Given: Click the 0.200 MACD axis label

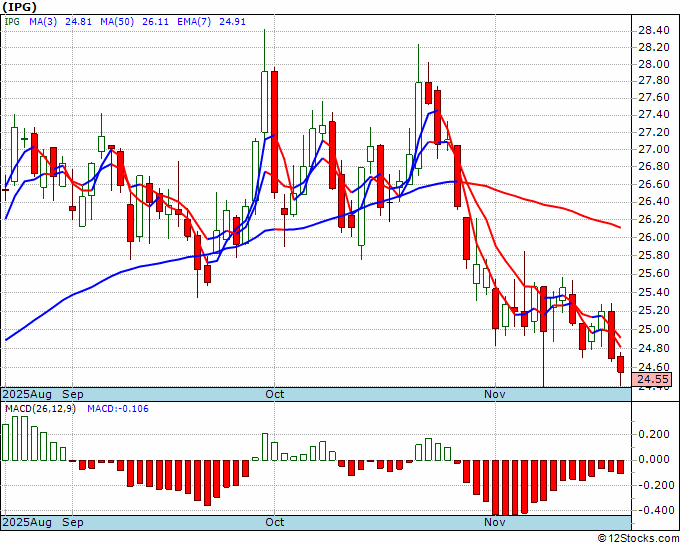Looking at the screenshot, I should 654,434.
